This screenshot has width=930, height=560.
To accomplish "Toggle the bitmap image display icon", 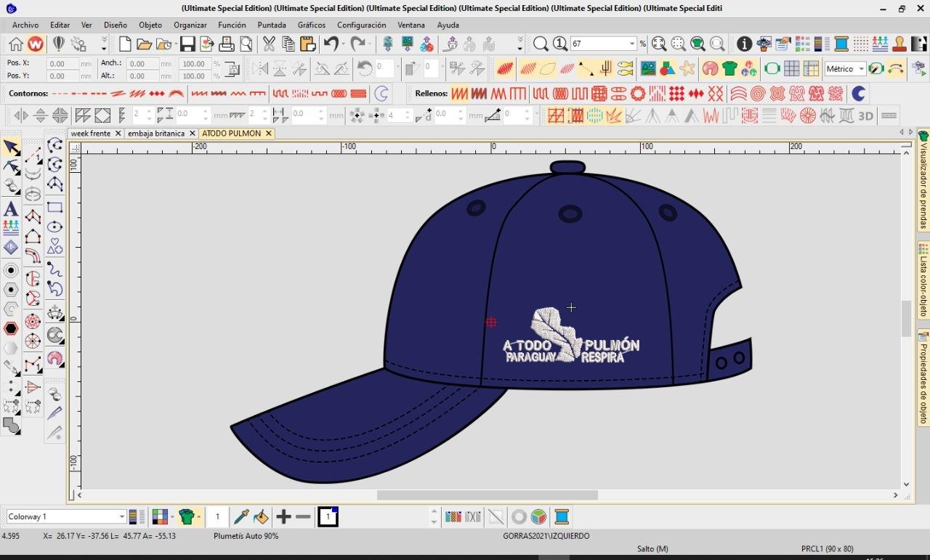I will tap(647, 69).
